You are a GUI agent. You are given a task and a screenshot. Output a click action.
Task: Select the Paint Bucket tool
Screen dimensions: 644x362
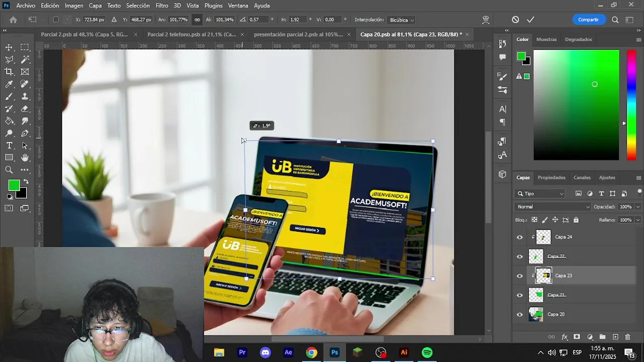[x=9, y=121]
